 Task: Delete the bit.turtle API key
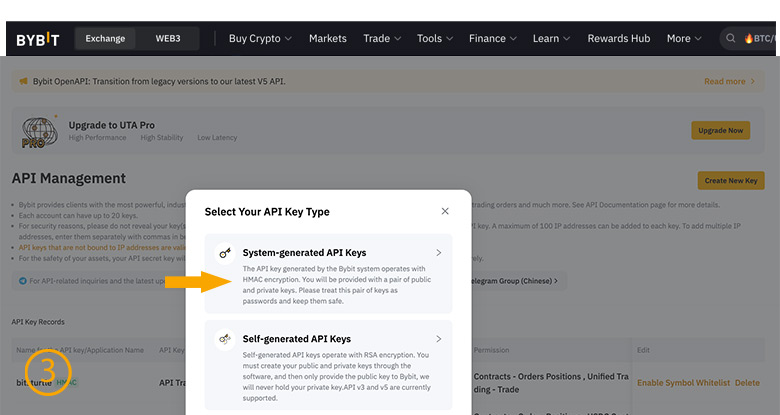747,383
